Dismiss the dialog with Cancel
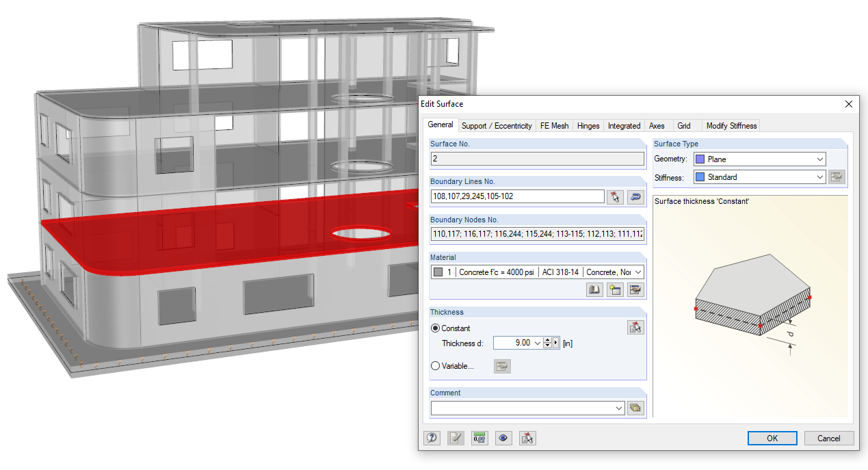 click(828, 438)
